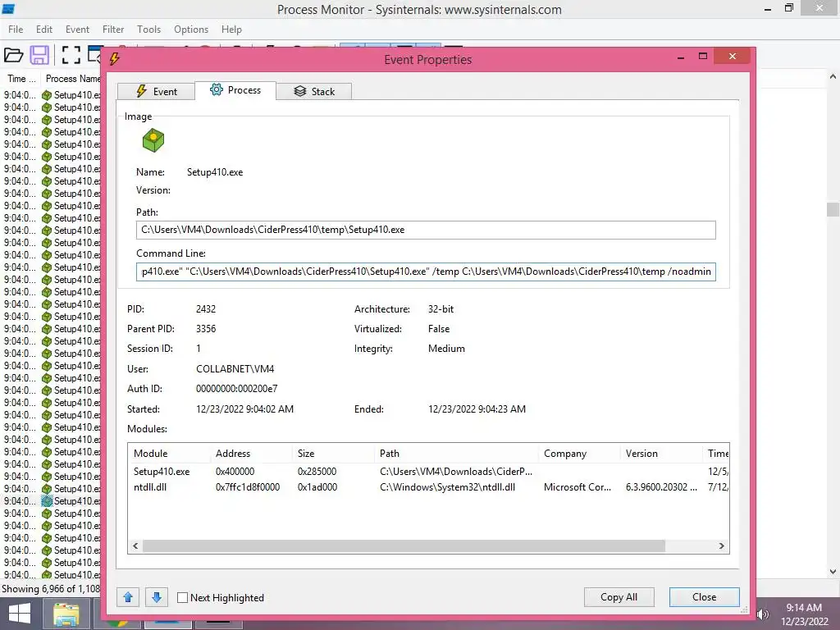
Task: Click the Size column header in modules
Action: point(333,453)
